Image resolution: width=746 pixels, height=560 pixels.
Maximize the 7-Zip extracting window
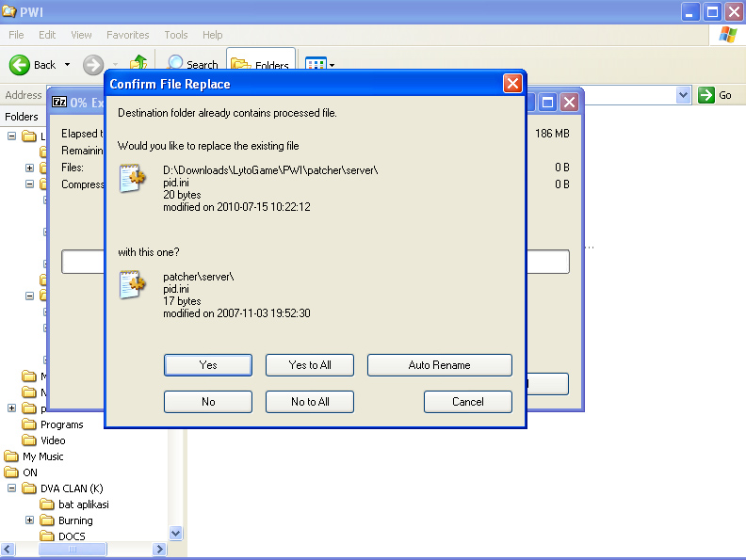pos(547,103)
